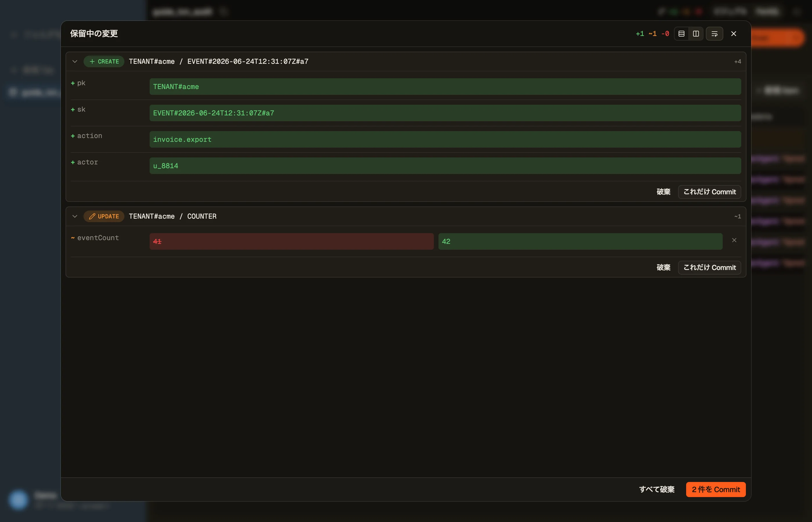Discard the COUNTER update
The image size is (812, 522).
pyautogui.click(x=663, y=267)
